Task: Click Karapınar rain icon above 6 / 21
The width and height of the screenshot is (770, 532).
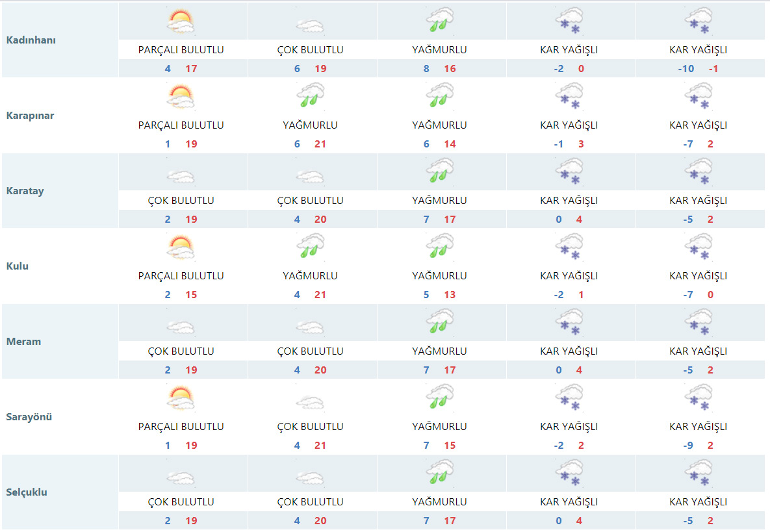Action: [x=310, y=96]
